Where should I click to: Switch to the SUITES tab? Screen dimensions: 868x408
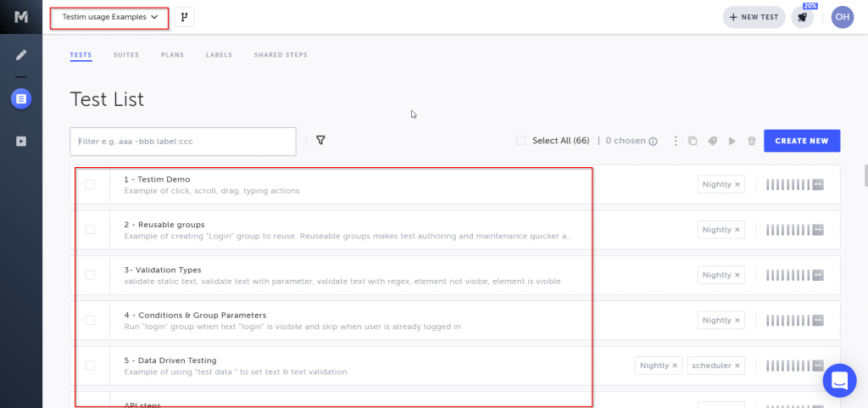tap(126, 55)
